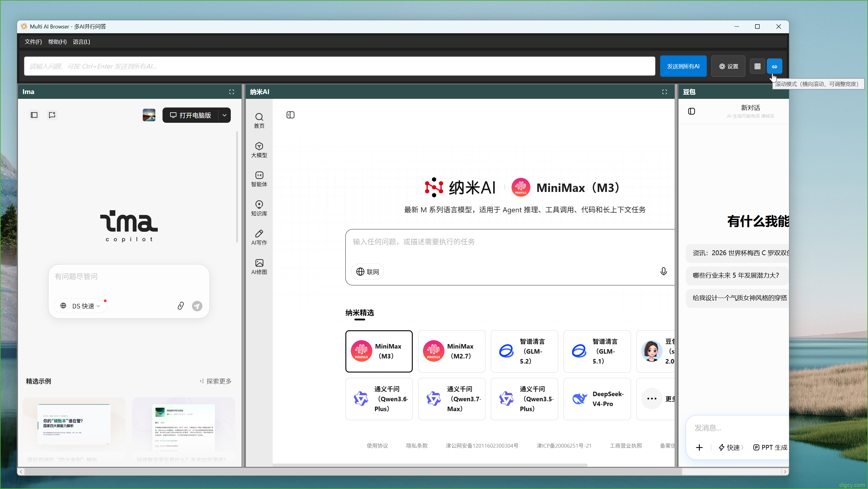868x489 pixels.
Task: Click microphone voice input icon
Action: tap(663, 271)
